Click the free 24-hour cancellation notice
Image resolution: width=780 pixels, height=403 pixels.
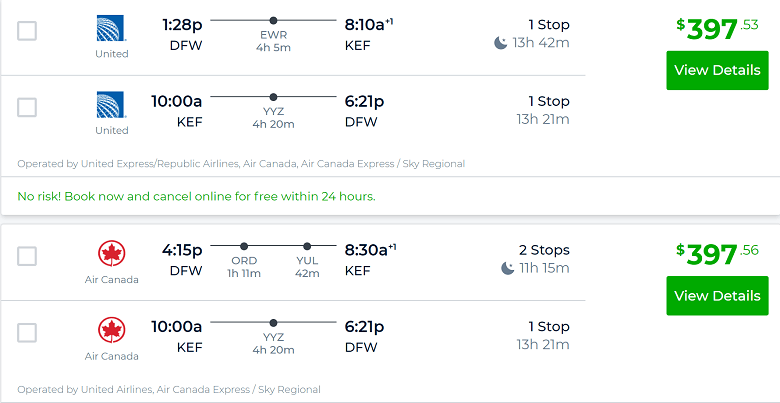pyautogui.click(x=196, y=197)
